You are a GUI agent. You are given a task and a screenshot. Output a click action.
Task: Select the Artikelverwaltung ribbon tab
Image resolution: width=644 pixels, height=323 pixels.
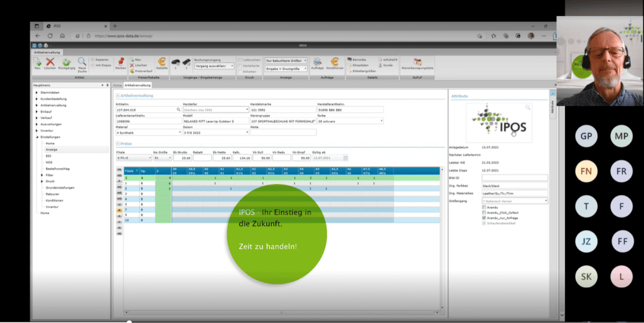tap(47, 53)
